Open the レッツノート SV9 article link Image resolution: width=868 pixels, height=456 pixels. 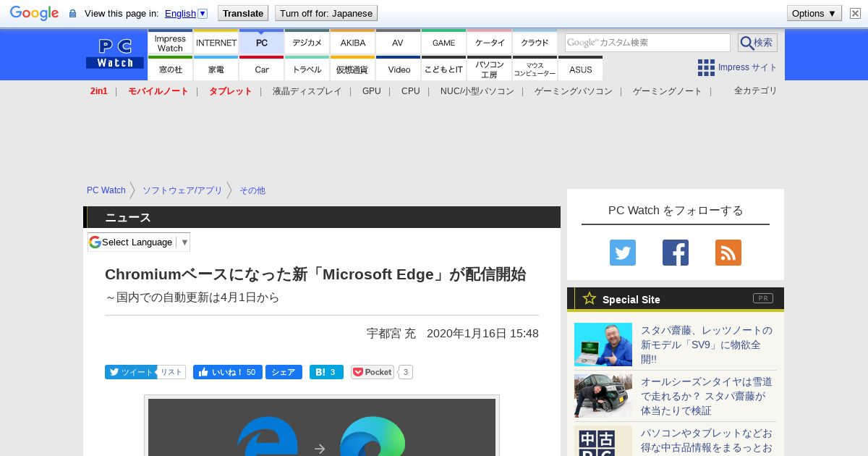707,345
